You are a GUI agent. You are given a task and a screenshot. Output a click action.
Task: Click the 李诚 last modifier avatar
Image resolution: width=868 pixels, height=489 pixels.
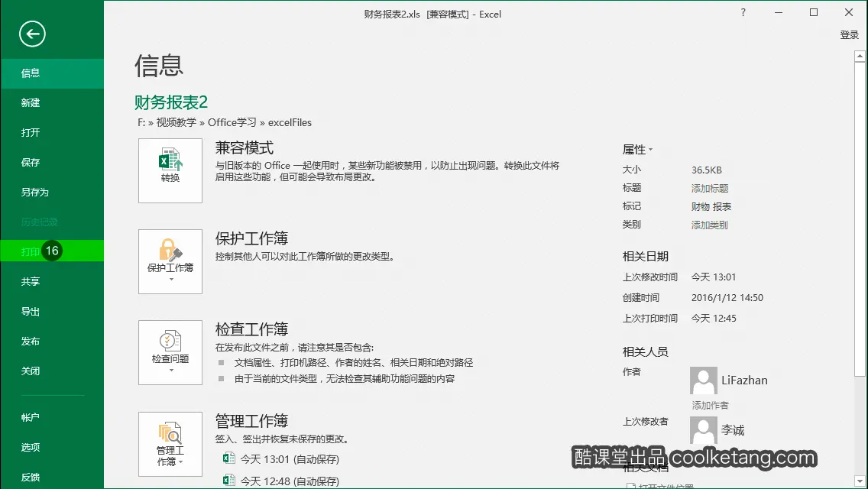coord(704,429)
